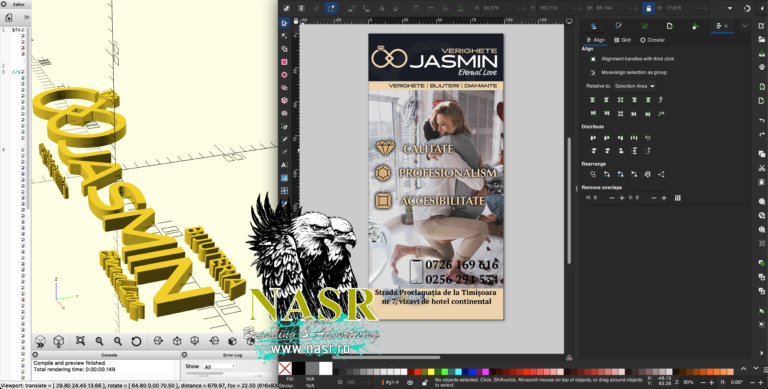This screenshot has height=389, width=768.
Task: Switch OpenSCAD view to Top
Action: [177, 341]
